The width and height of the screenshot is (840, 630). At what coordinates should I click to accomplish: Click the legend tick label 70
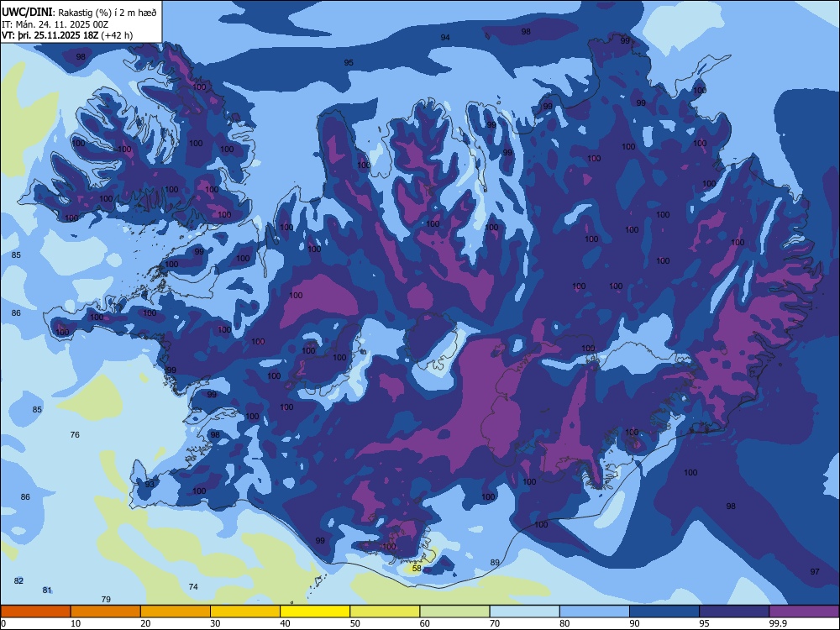click(495, 623)
